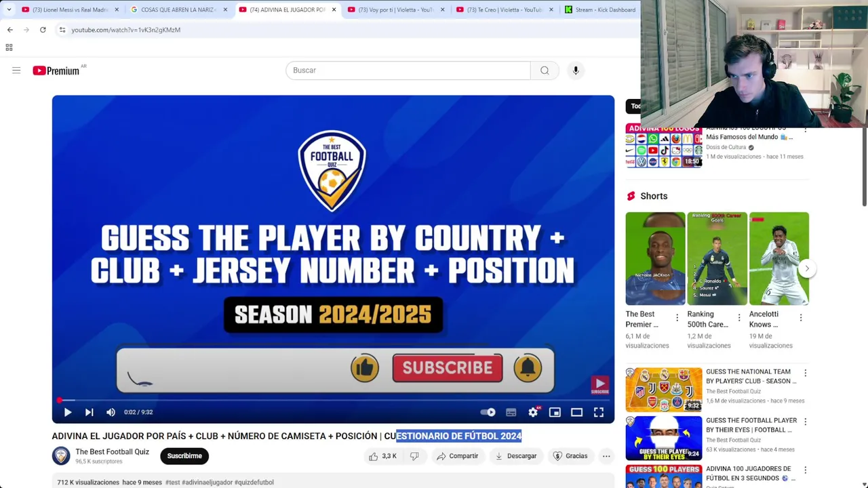Click Shorts section heading
The width and height of the screenshot is (868, 488).
click(654, 196)
